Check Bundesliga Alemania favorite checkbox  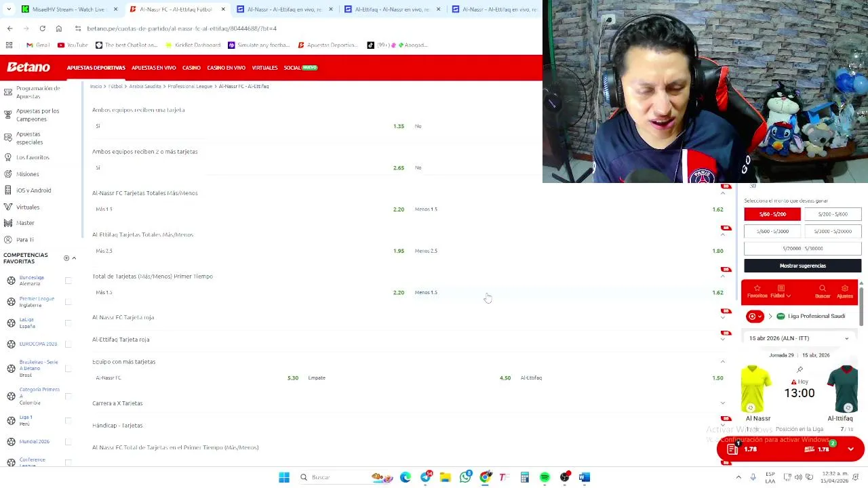(x=68, y=281)
